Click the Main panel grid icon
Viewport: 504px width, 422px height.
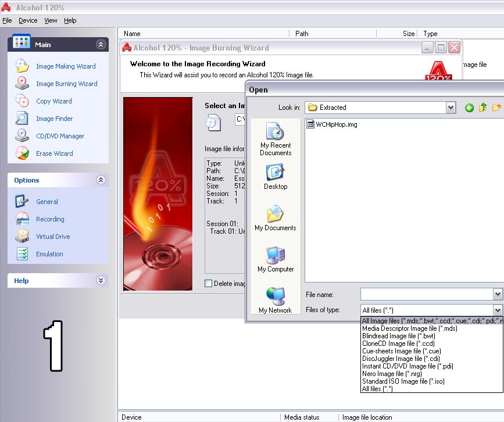[21, 42]
